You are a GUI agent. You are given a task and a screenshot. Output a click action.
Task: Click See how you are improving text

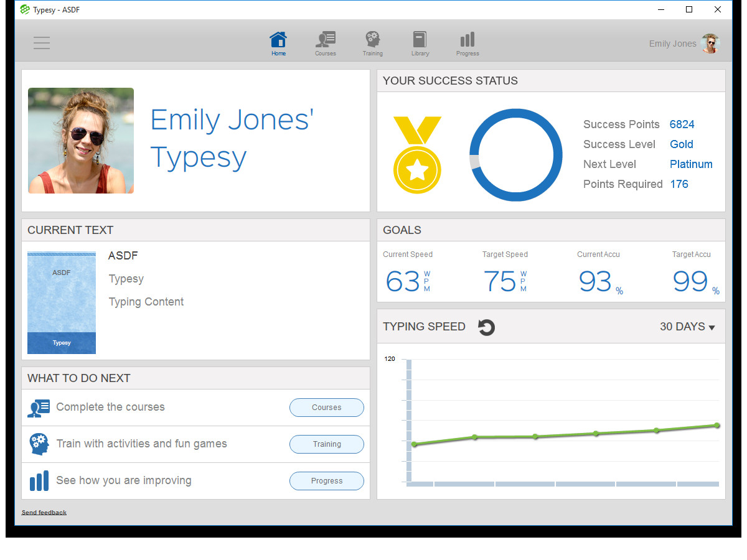(124, 480)
